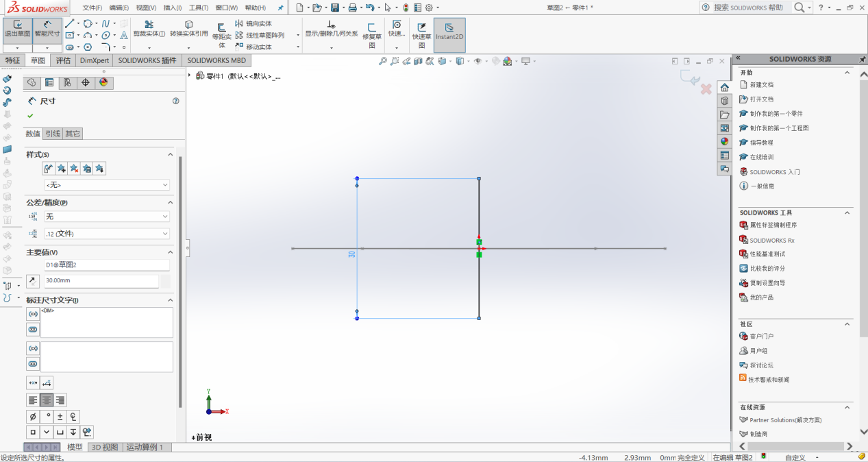Click Rapid Sketch (快速草图) tool
The image size is (868, 462).
coord(422,36)
